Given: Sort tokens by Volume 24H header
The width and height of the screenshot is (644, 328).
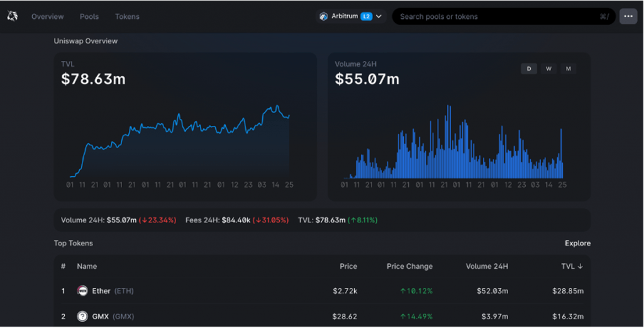Looking at the screenshot, I should click(487, 266).
